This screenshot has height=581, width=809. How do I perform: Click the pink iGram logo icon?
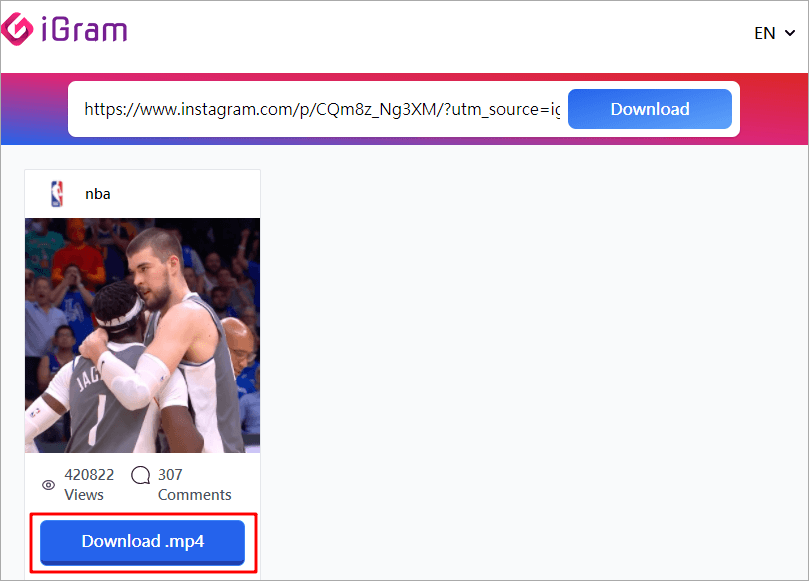[x=17, y=29]
